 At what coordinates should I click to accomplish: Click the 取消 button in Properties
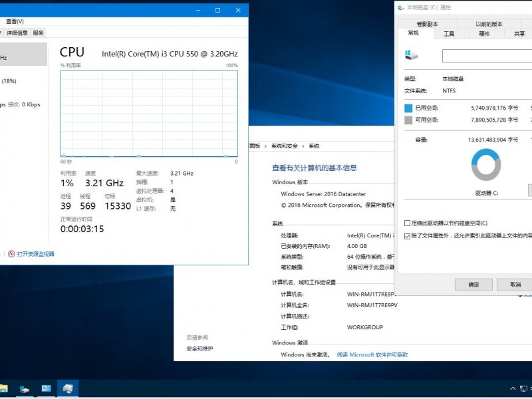pos(515,285)
